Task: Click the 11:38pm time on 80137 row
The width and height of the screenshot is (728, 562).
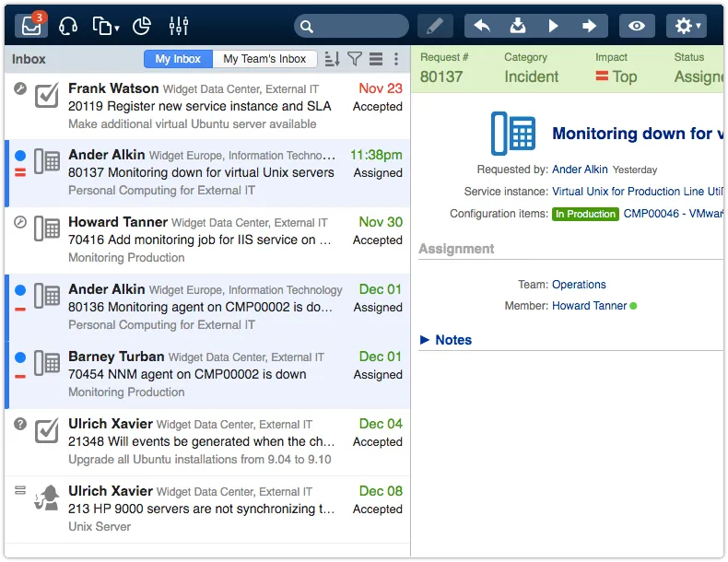Action: coord(376,155)
